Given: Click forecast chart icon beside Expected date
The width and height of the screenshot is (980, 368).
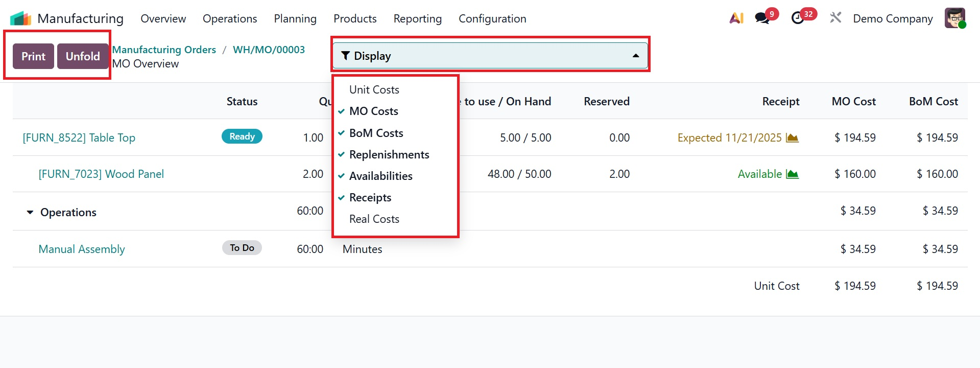Looking at the screenshot, I should coord(792,138).
